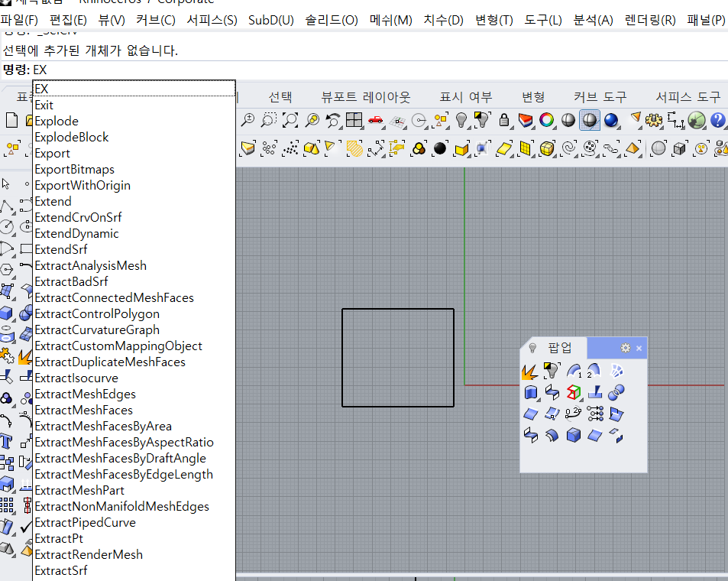Pick ExtractPipedCurve from the suggestions
Viewport: 728px width, 581px height.
coord(134,522)
